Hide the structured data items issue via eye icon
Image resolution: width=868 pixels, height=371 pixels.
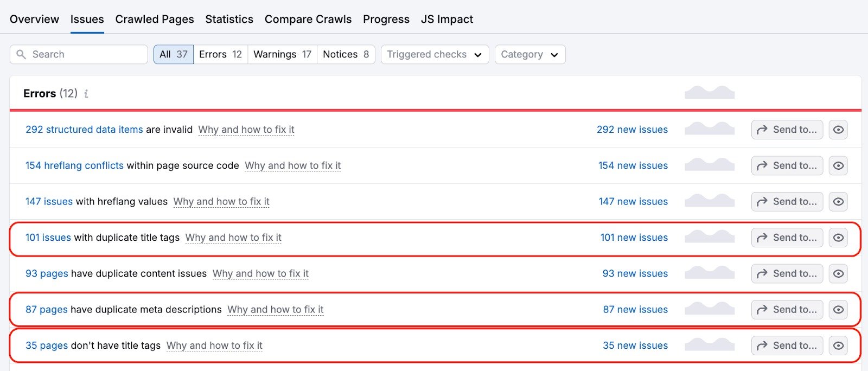(x=838, y=130)
